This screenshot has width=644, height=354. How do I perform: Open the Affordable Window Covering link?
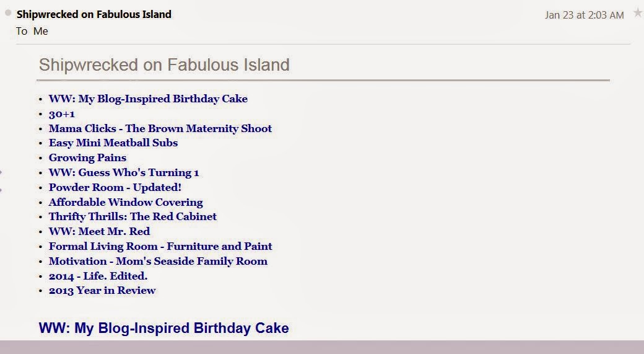pyautogui.click(x=126, y=202)
